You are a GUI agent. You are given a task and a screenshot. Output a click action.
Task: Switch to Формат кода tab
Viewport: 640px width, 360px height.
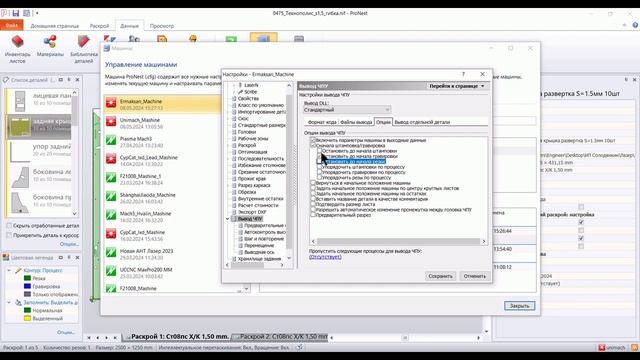(322, 122)
